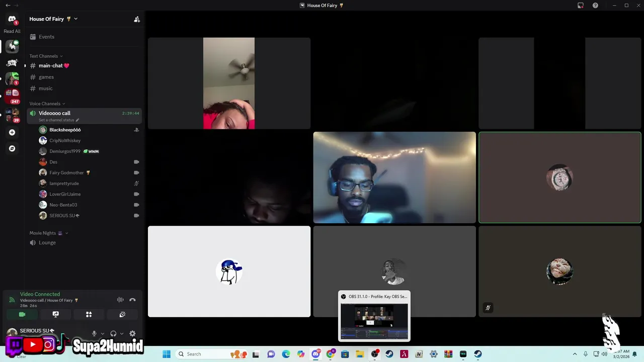Viewport: 644px width, 362px height.
Task: Open the volume control in system tray
Action: click(604, 354)
